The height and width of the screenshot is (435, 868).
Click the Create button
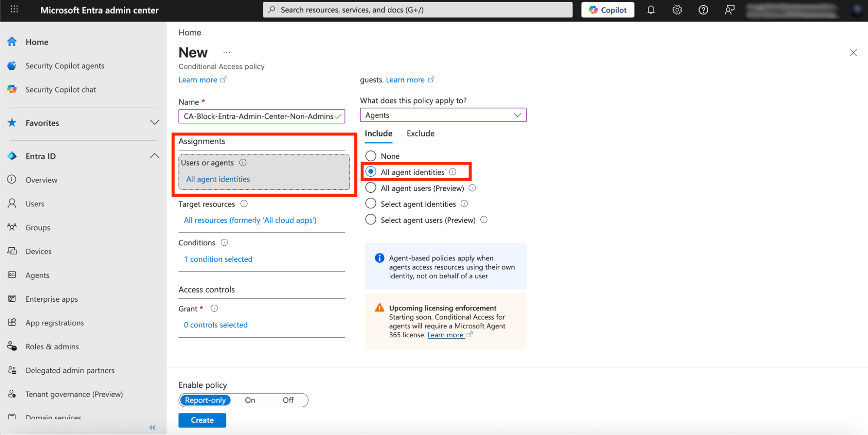(202, 420)
